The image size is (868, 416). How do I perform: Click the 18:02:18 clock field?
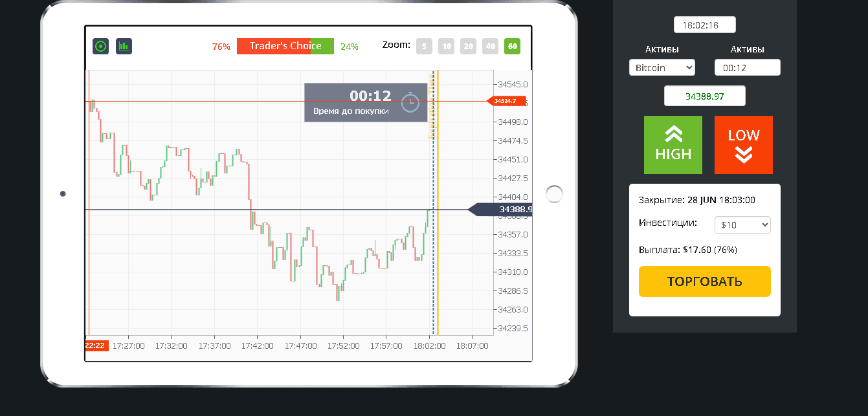click(704, 25)
